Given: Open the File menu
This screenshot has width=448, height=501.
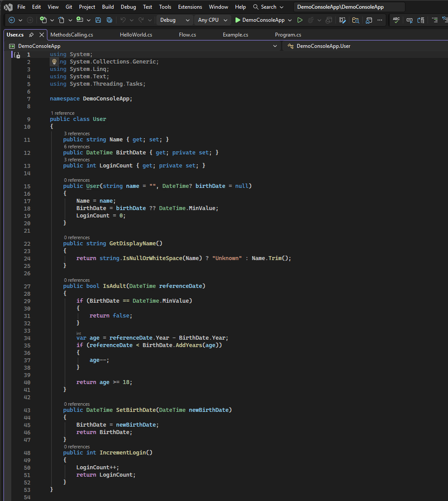Looking at the screenshot, I should point(21,7).
